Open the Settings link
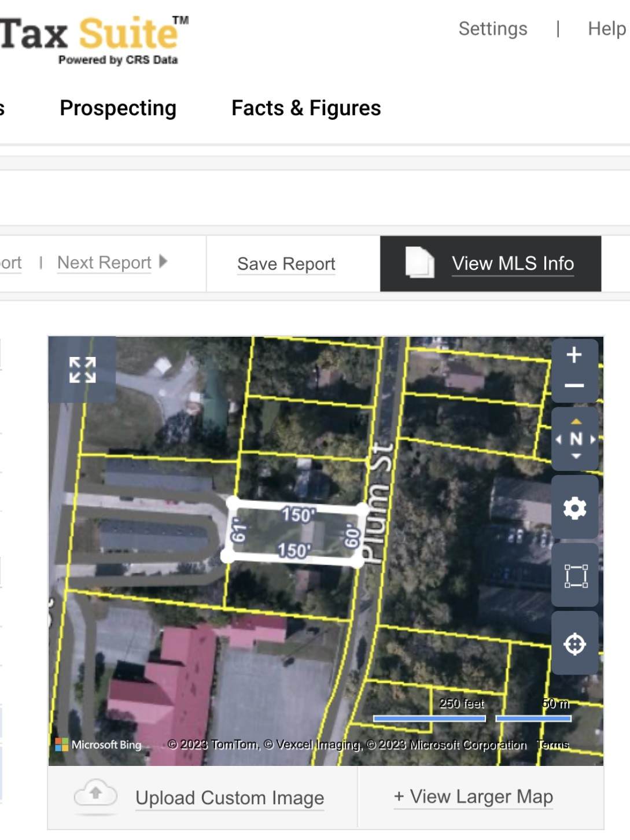 (492, 29)
